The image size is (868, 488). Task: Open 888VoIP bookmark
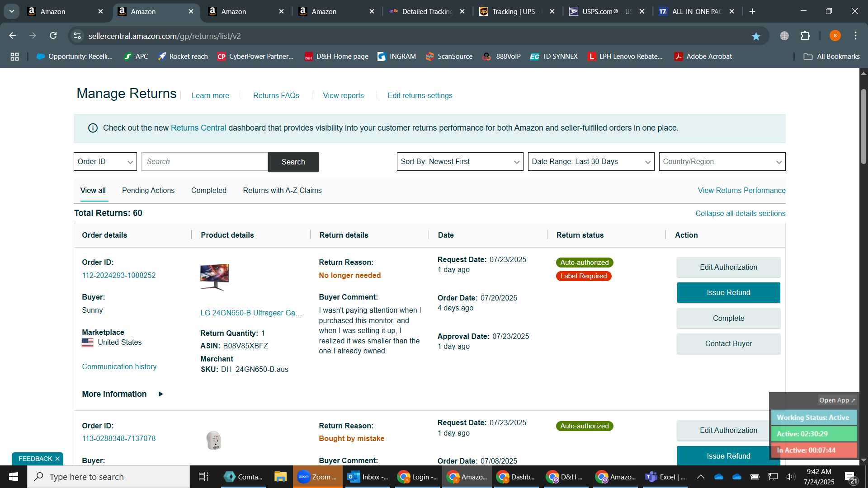tap(502, 56)
